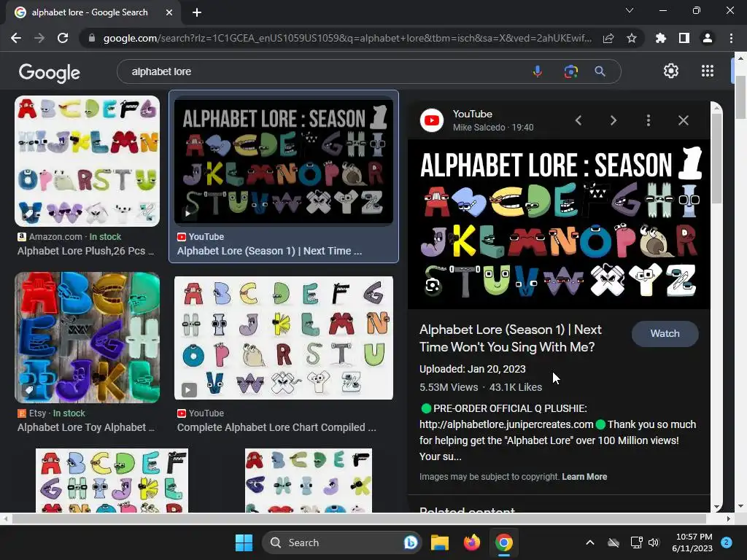The width and height of the screenshot is (747, 560).
Task: Open Google Lens image search icon
Action: pos(570,71)
